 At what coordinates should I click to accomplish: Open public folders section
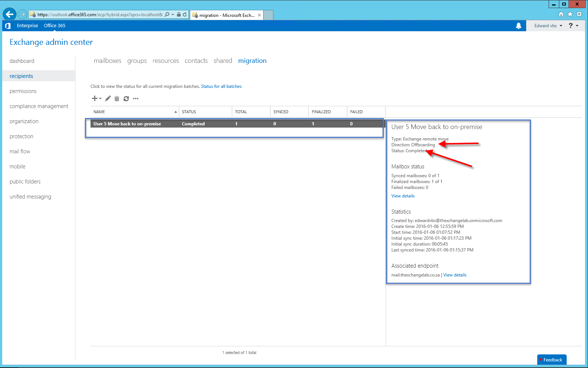tap(25, 182)
